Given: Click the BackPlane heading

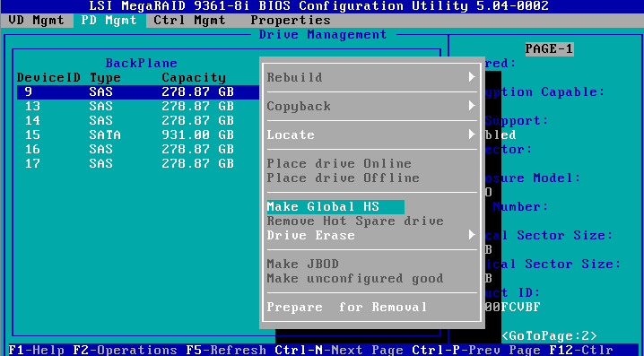Looking at the screenshot, I should tap(142, 63).
